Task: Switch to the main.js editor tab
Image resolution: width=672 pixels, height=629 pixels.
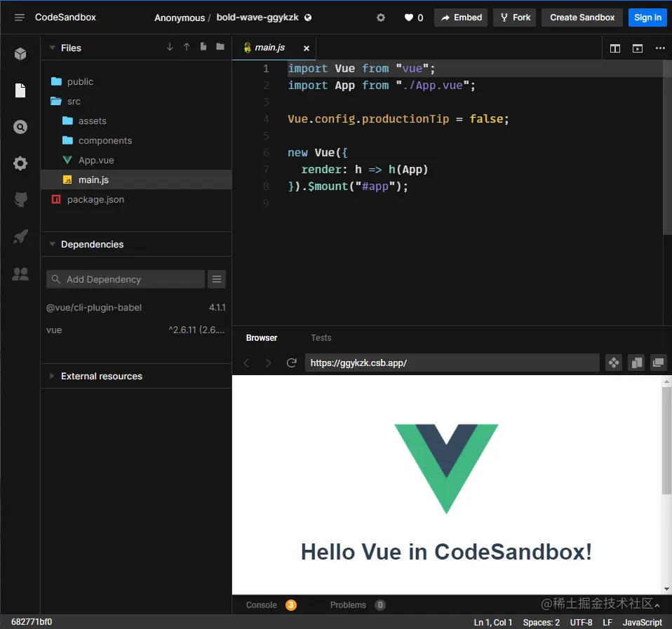Action: pyautogui.click(x=269, y=48)
